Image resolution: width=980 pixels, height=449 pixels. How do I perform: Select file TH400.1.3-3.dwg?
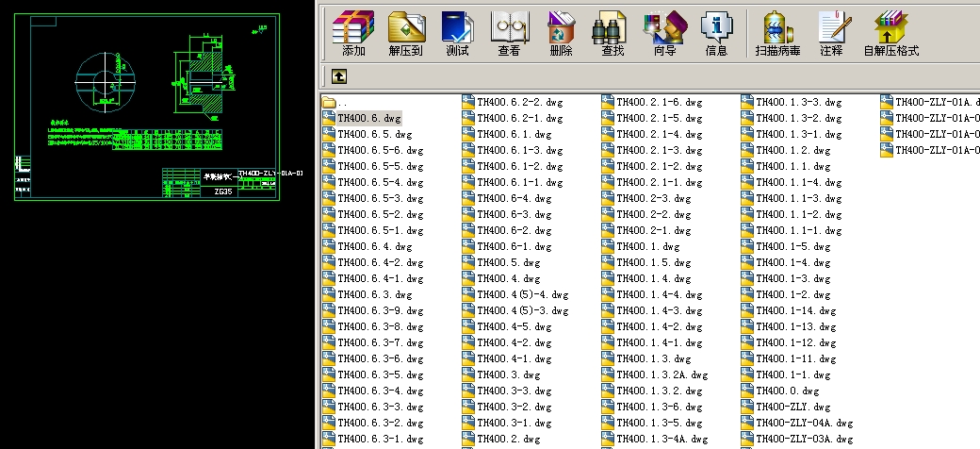[x=798, y=103]
